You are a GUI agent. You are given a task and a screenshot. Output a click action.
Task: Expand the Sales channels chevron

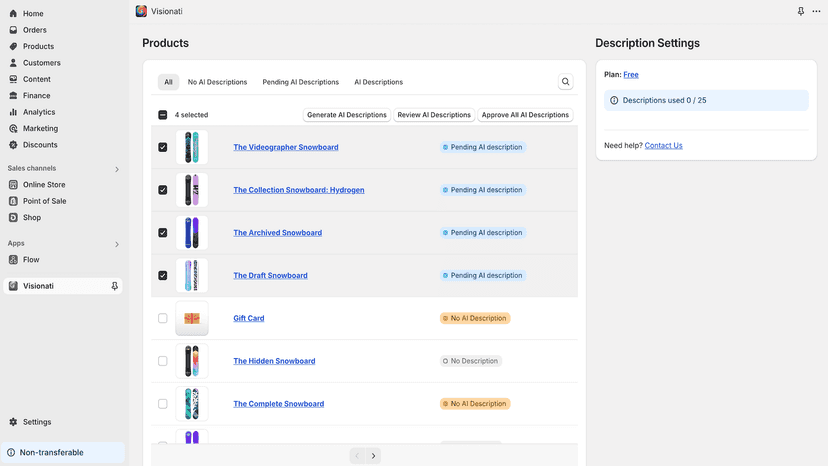pyautogui.click(x=117, y=170)
